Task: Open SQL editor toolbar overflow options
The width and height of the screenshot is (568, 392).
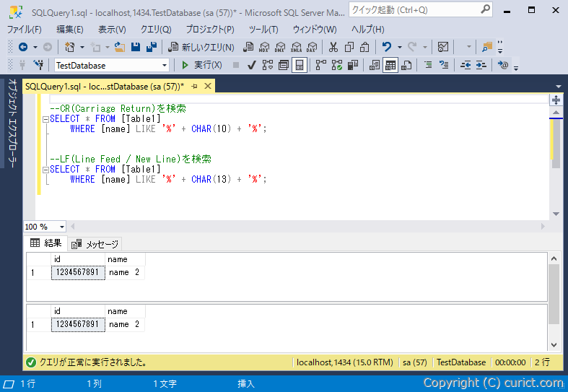Action: pos(516,66)
